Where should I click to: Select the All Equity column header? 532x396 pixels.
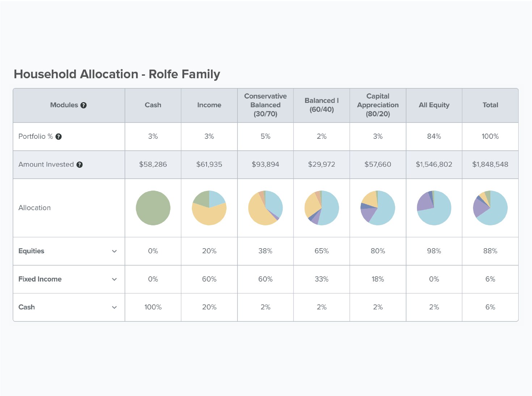pos(434,105)
